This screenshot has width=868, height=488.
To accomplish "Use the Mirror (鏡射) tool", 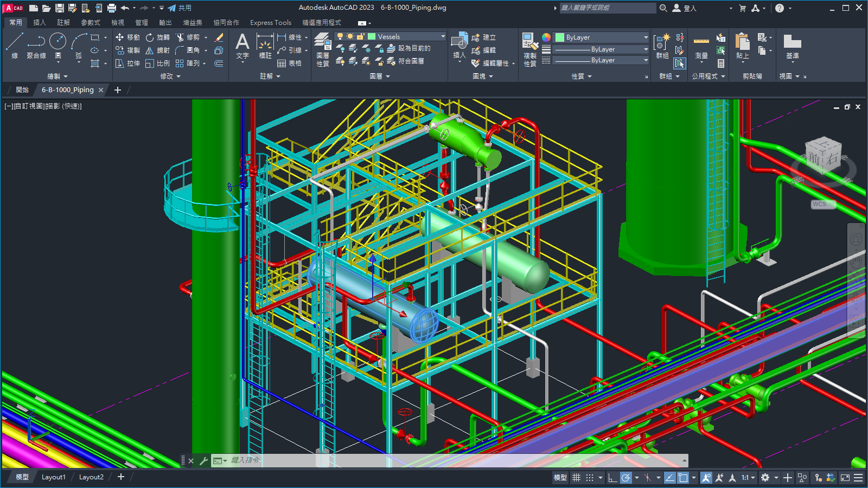I will [x=158, y=50].
